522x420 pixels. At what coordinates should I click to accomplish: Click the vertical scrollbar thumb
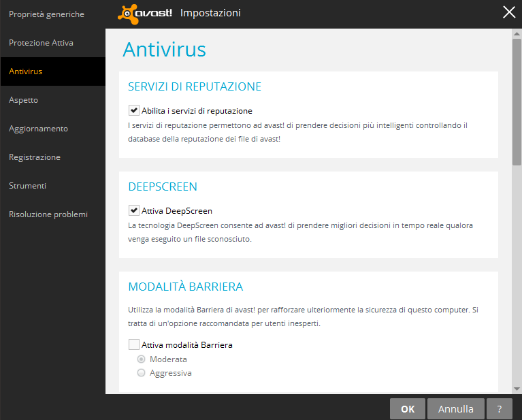pos(517,102)
